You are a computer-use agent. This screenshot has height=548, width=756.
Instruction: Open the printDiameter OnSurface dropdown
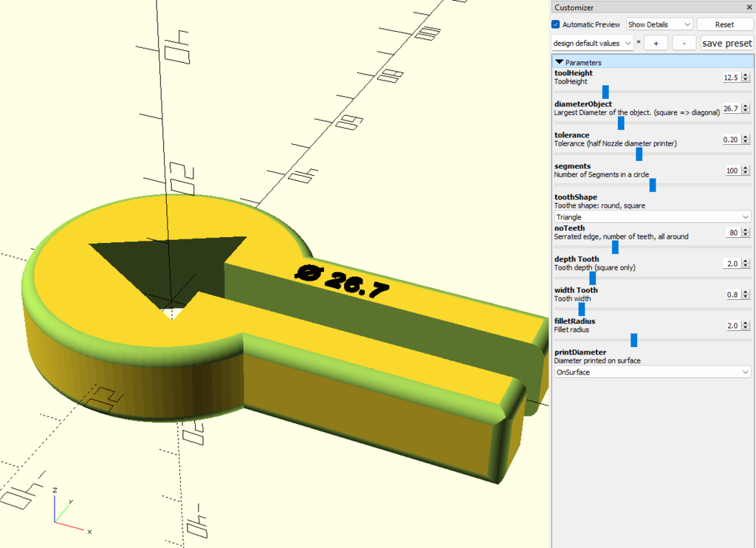tap(652, 372)
